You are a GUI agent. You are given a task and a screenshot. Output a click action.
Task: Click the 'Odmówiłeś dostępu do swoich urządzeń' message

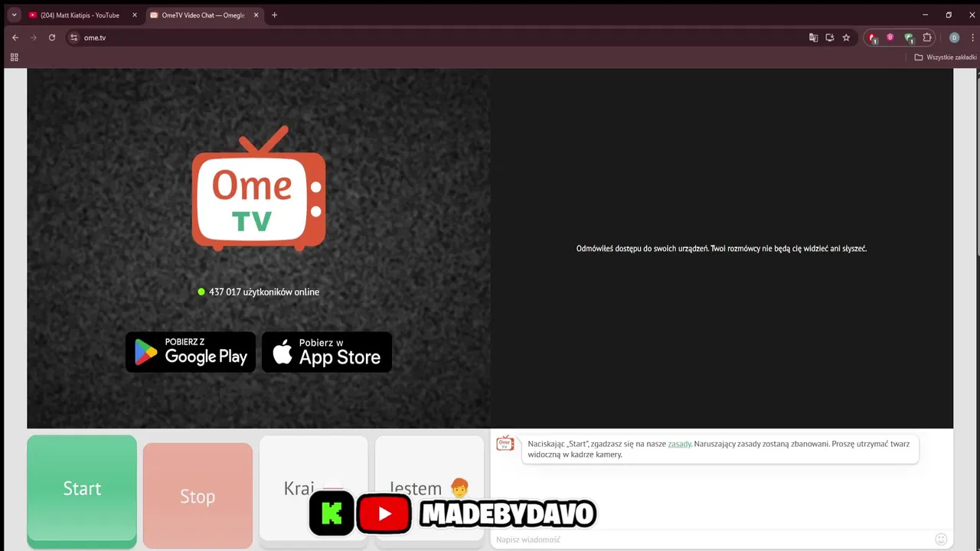721,249
